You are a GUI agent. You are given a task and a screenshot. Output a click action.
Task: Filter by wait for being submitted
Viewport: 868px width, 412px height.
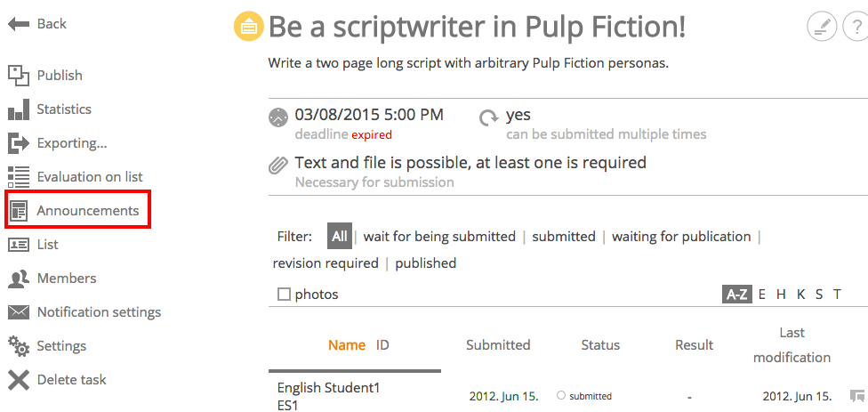pyautogui.click(x=439, y=237)
